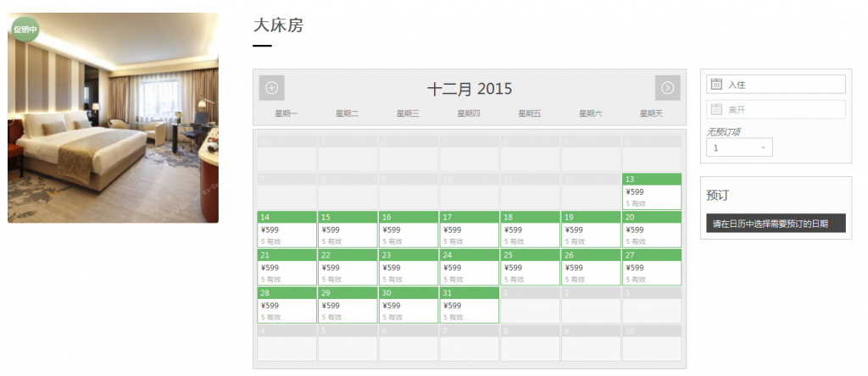Select December 21 on the calendar
Image resolution: width=868 pixels, height=376 pixels.
click(287, 268)
